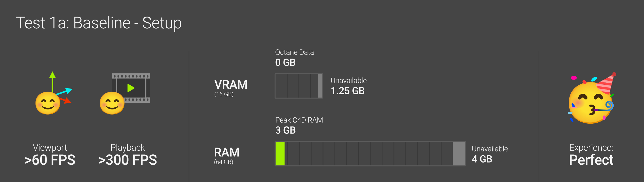644x182 pixels.
Task: Click the 'Octane Data' label
Action: [294, 52]
